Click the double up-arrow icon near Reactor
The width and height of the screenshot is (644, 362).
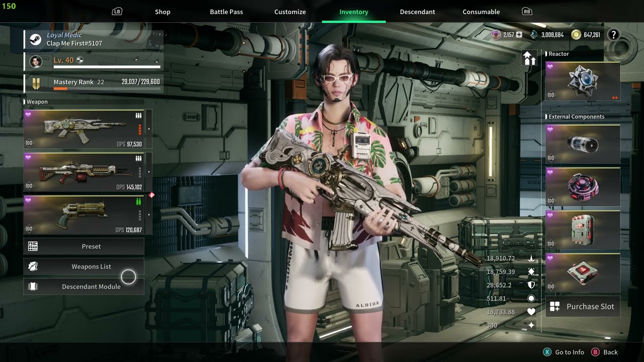pyautogui.click(x=529, y=58)
